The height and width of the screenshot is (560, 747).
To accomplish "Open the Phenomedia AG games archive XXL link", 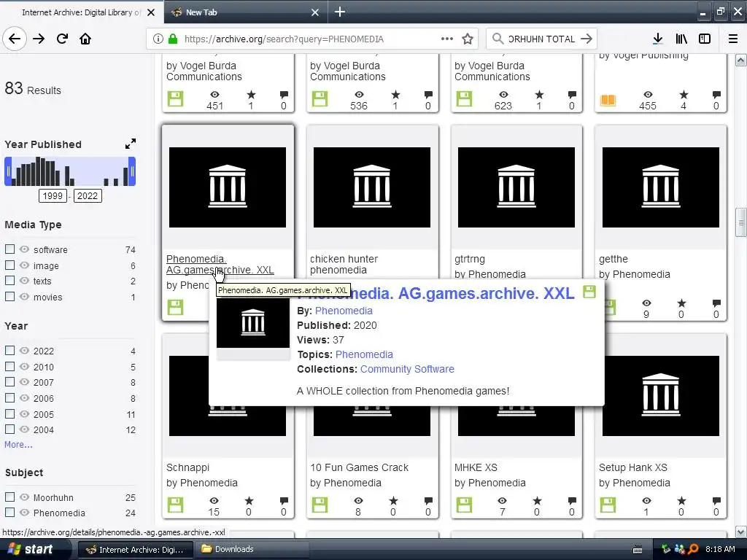I will pos(220,264).
